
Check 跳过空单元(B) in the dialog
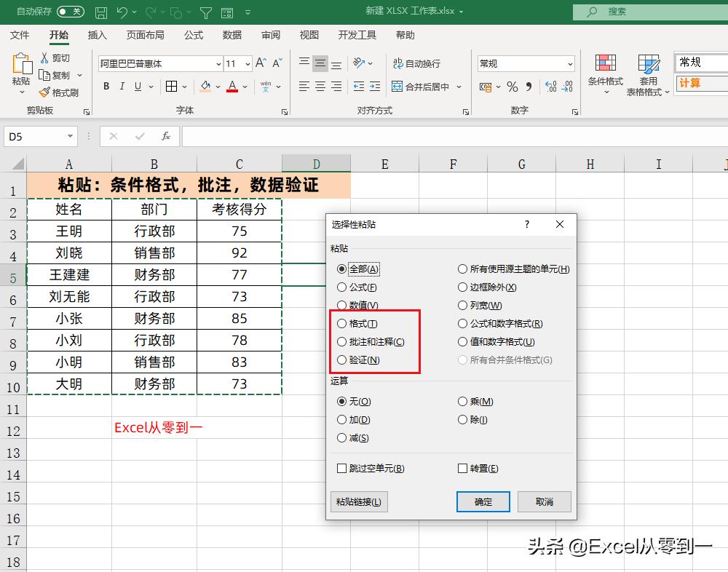340,468
